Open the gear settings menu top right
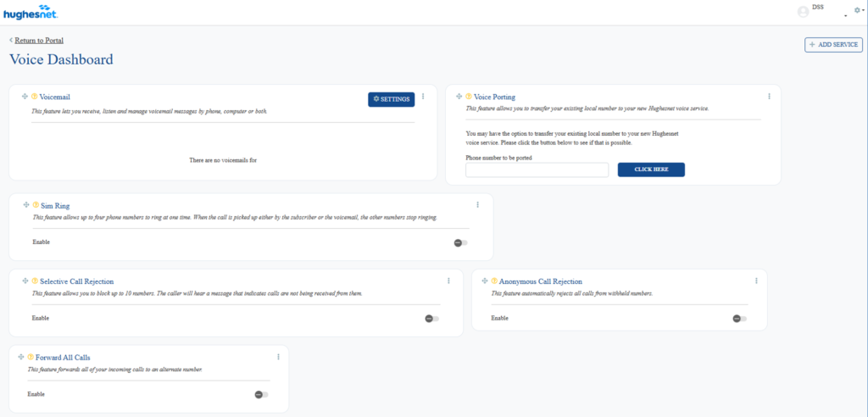Image resolution: width=868 pixels, height=417 pixels. pos(858,10)
